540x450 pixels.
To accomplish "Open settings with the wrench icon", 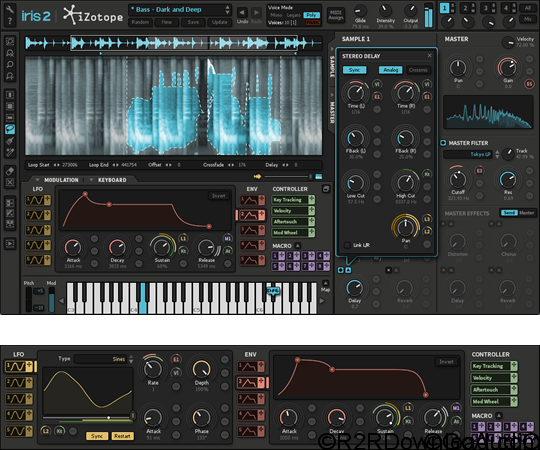I will click(x=10, y=9).
